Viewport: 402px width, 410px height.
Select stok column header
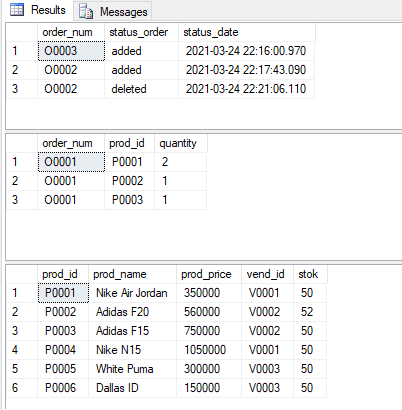coord(310,274)
